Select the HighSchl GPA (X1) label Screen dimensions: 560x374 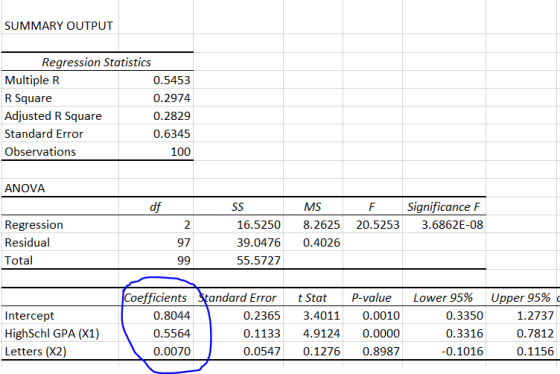tap(52, 333)
